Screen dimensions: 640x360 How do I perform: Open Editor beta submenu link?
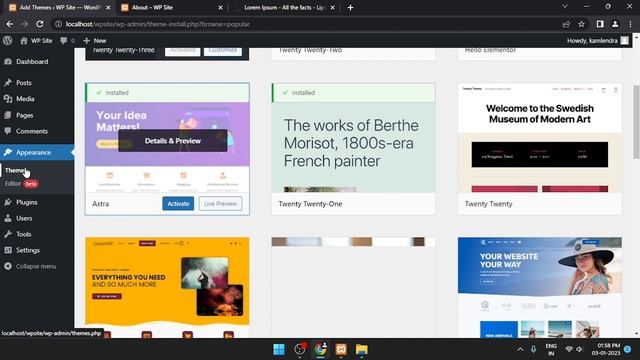coord(21,184)
